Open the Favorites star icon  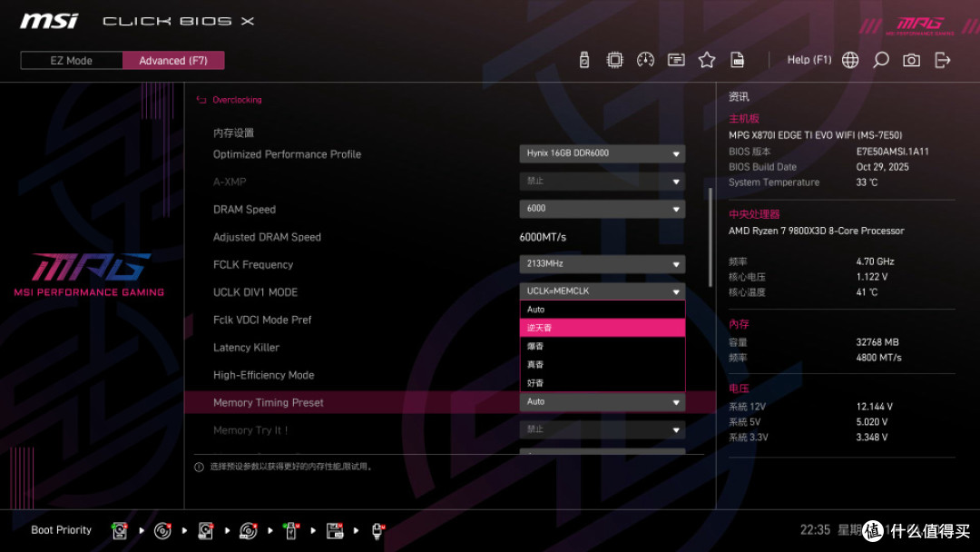[707, 60]
